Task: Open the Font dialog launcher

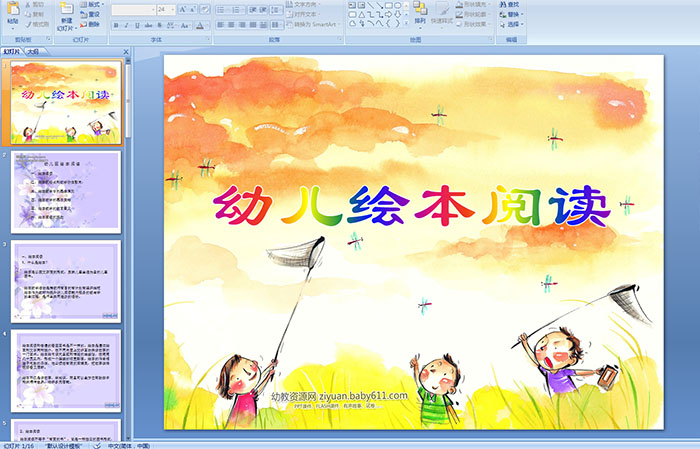Action: [208, 40]
